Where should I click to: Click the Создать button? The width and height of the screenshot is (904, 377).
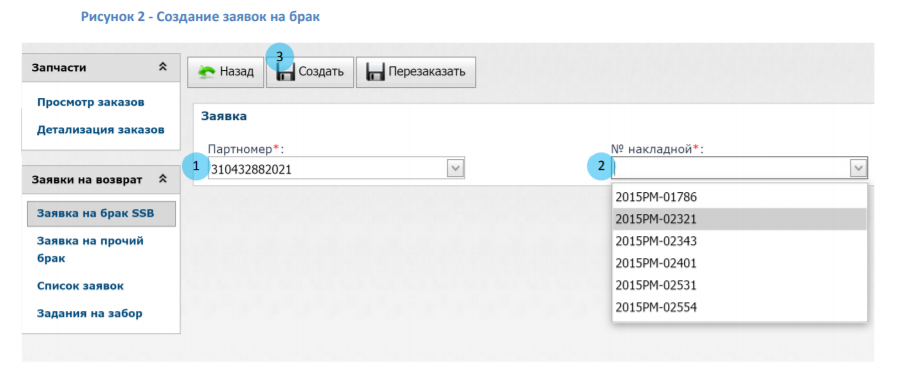coord(310,72)
